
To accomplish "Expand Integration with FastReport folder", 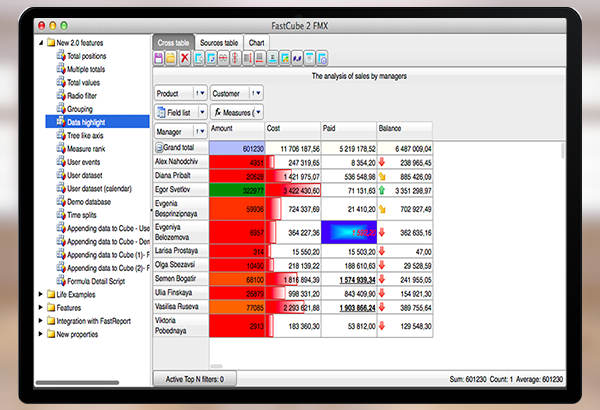I will 39,319.
